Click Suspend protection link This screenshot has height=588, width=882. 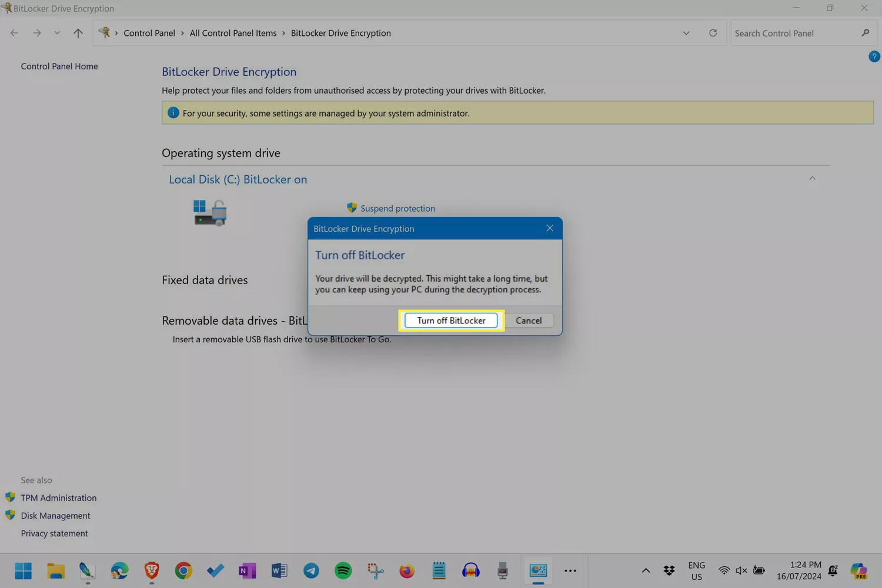click(x=397, y=208)
